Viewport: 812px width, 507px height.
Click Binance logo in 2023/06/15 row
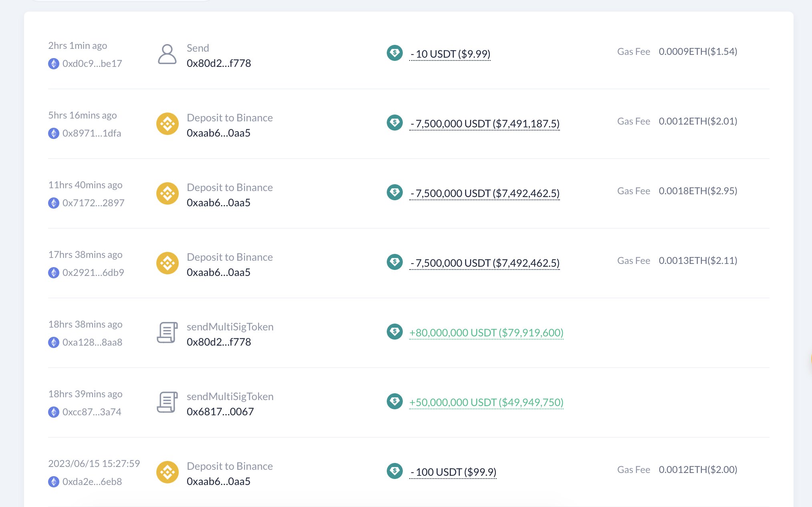point(168,472)
